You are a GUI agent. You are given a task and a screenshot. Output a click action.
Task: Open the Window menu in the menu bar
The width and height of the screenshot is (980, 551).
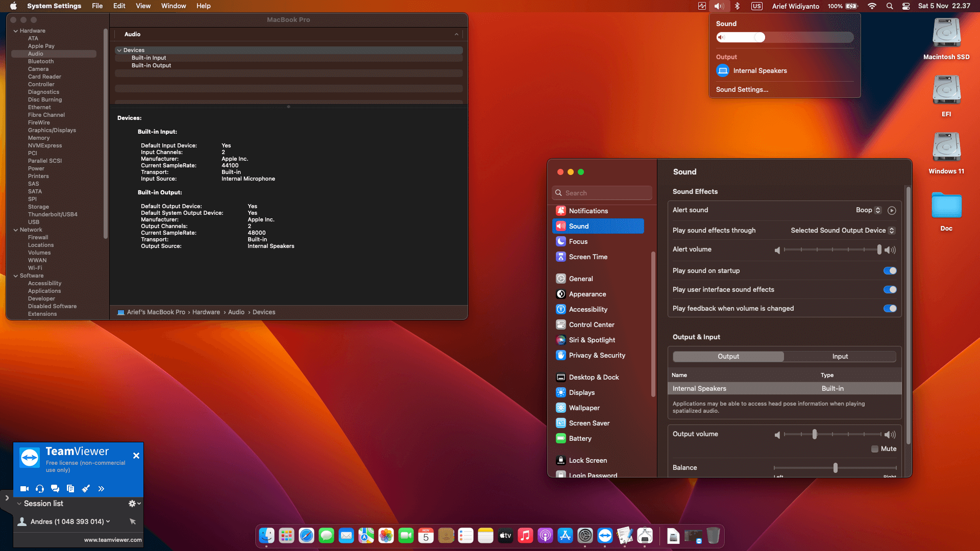point(173,6)
